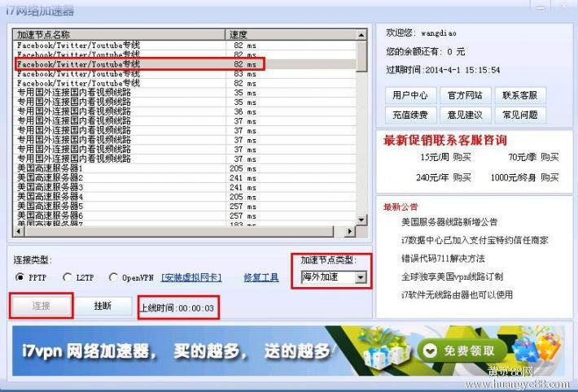578x392 pixels.
Task: Click the green 免费领取 banner button
Action: [x=462, y=351]
